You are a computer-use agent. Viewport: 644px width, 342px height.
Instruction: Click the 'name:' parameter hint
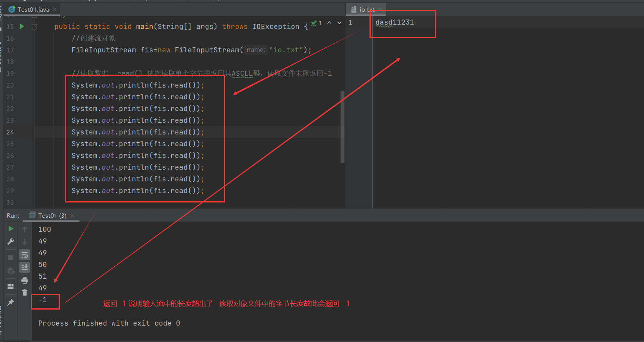(x=256, y=50)
